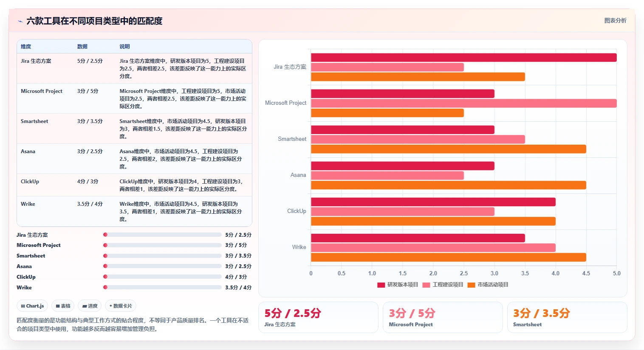
Task: Open the 3分 / 5分 Microsoft Project data card
Action: (x=443, y=317)
